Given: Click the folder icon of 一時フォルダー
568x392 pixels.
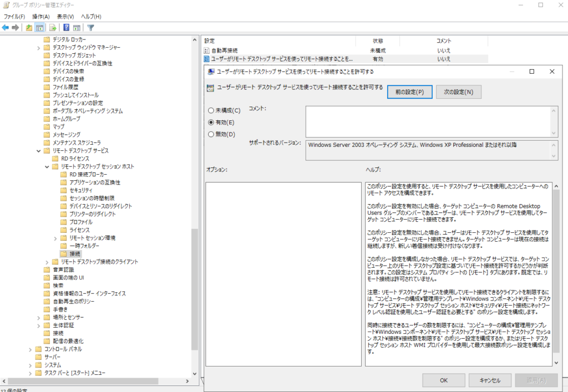Looking at the screenshot, I should pyautogui.click(x=63, y=246).
